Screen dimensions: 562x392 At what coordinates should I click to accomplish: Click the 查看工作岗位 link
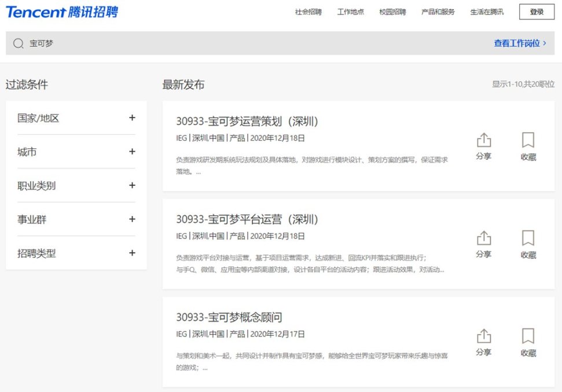click(519, 43)
